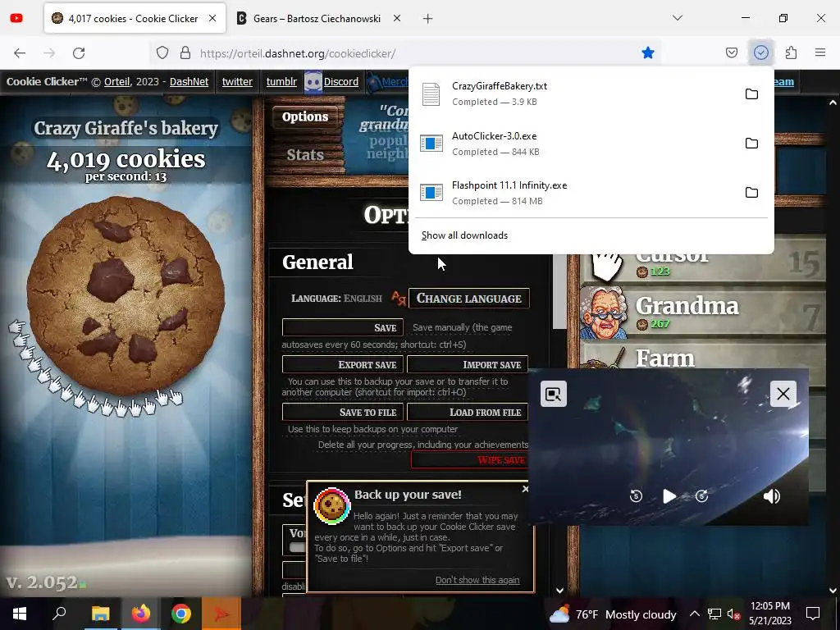
Task: Click the browser reload button
Action: coord(79,52)
